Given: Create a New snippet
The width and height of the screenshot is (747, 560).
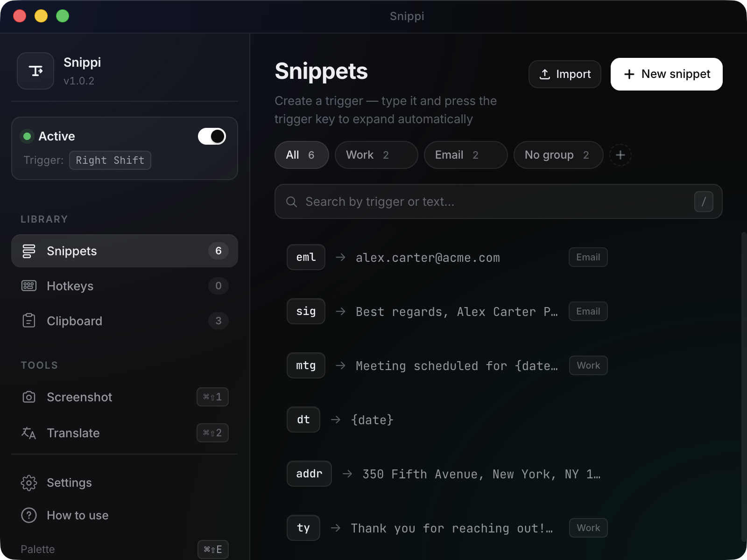Looking at the screenshot, I should (667, 74).
